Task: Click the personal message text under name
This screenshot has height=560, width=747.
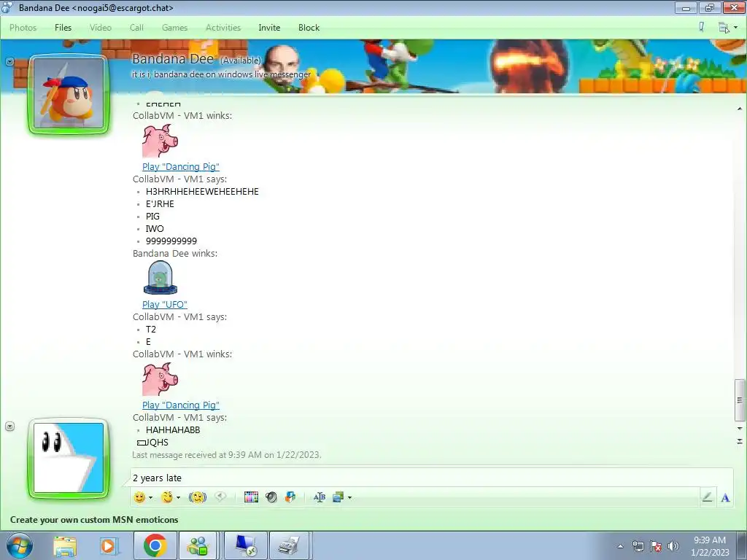Action: coord(221,74)
